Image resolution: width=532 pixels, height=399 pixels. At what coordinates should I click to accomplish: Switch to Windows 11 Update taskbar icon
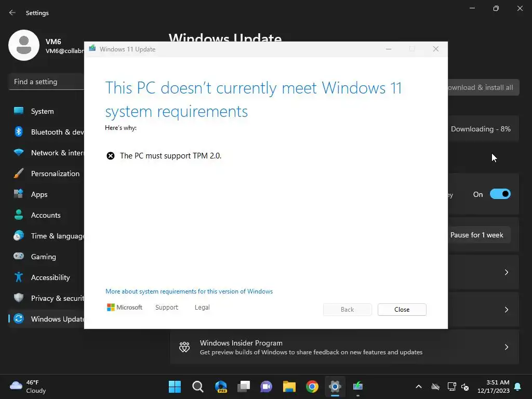pos(358,387)
